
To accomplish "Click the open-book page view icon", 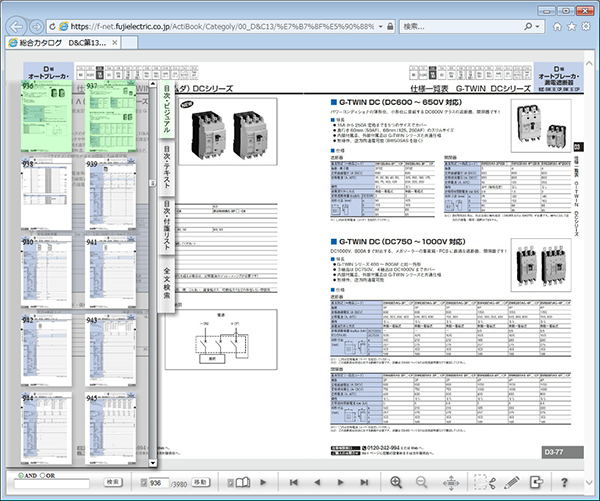I will [x=243, y=482].
